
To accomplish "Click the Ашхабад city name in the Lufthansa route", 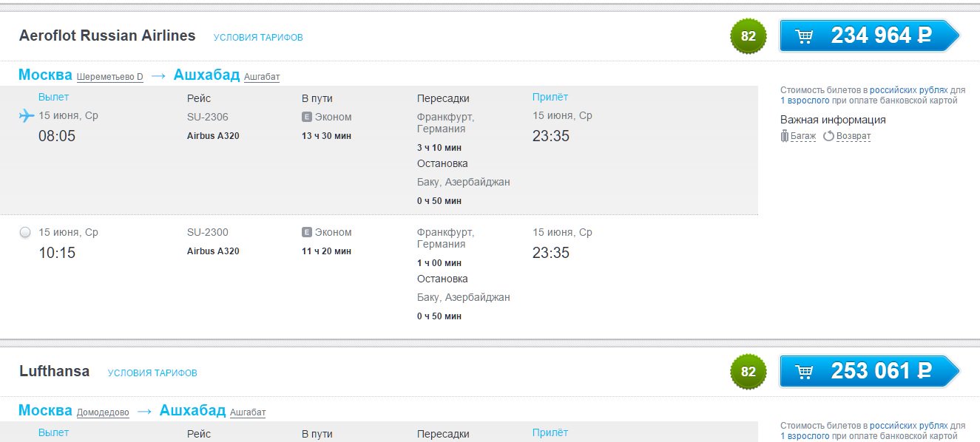I will pyautogui.click(x=192, y=410).
